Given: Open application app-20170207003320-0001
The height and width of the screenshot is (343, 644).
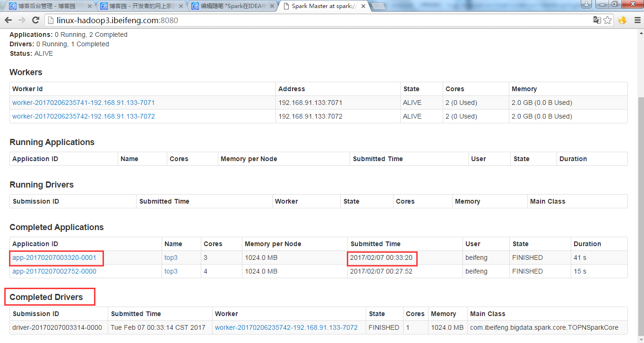Looking at the screenshot, I should click(54, 257).
